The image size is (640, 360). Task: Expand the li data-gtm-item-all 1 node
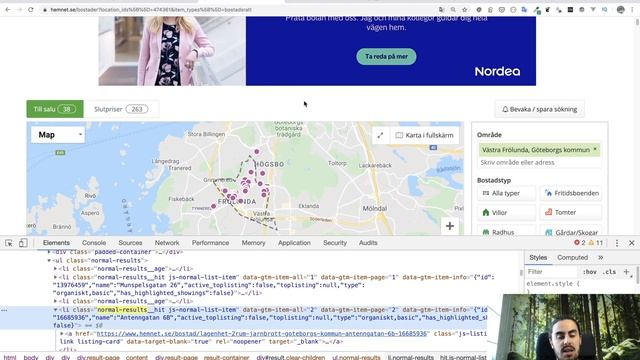coord(56,277)
